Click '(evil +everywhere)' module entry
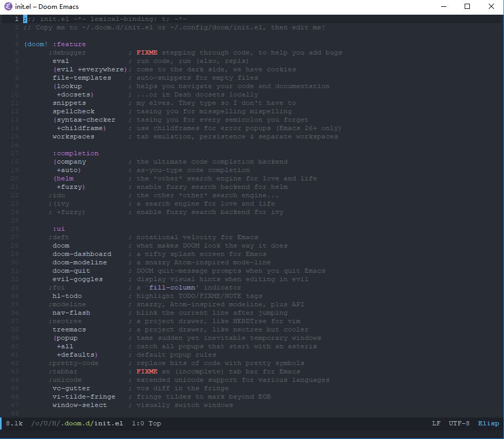 [90, 69]
